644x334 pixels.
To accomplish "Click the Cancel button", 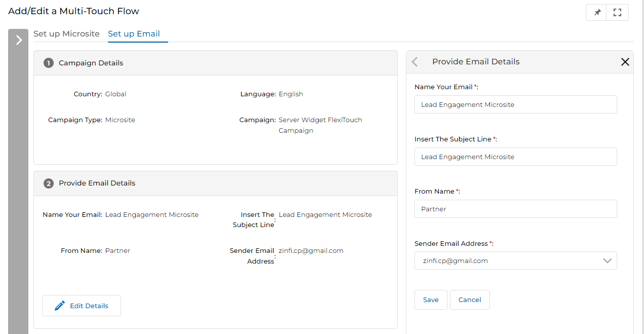I will click(x=470, y=300).
